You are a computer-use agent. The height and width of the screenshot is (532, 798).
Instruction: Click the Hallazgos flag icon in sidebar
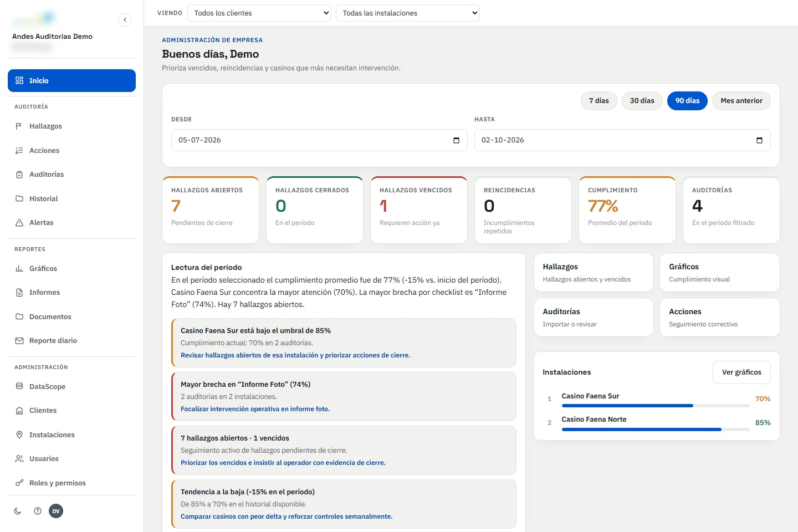pos(19,126)
